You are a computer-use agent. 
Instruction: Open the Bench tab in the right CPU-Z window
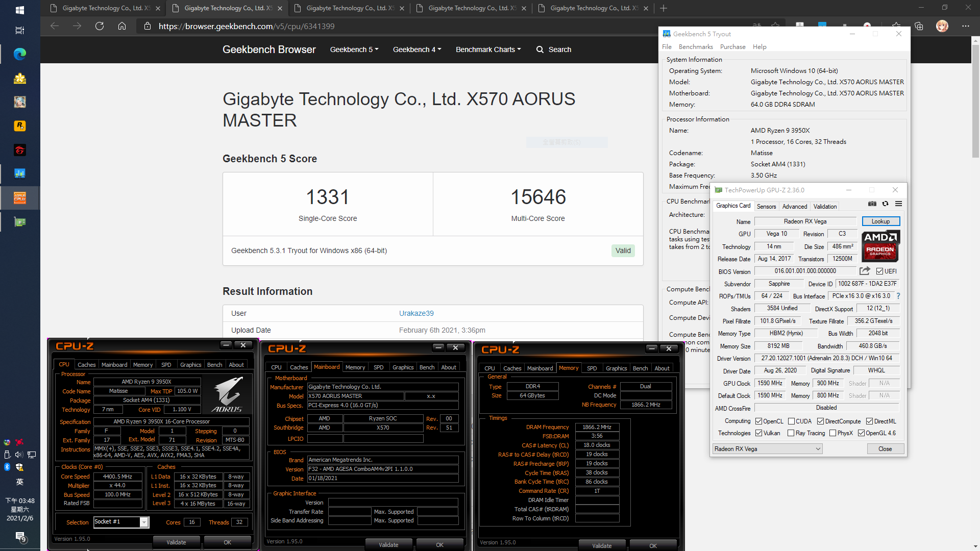tap(640, 368)
